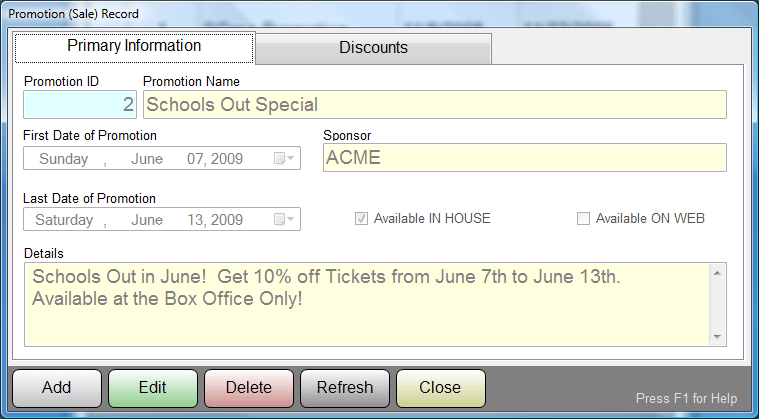This screenshot has width=759, height=419.
Task: Click the Press F1 for Help text
Action: 686,399
